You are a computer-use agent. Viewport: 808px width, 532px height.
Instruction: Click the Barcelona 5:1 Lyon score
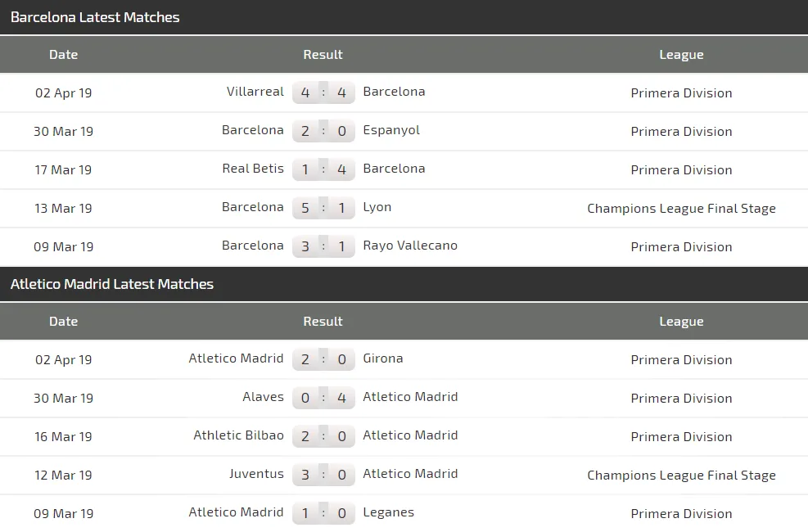(323, 208)
